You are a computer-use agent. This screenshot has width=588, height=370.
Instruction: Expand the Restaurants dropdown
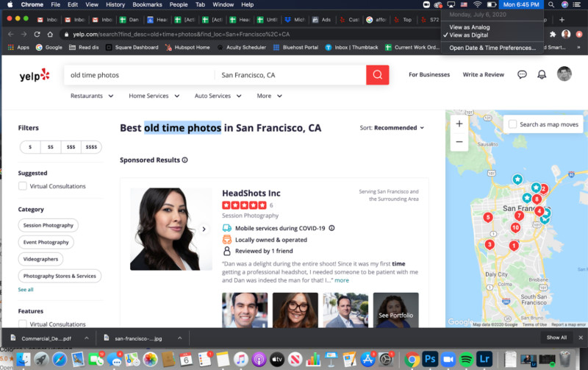click(92, 96)
